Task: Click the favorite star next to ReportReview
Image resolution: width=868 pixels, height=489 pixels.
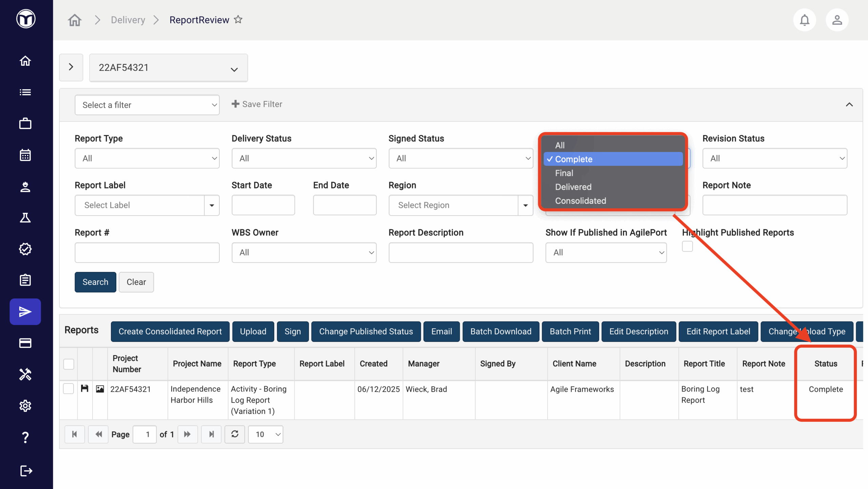Action: click(238, 20)
